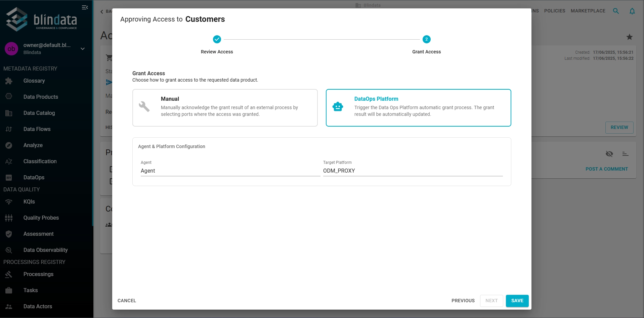The image size is (644, 318).
Task: Open notifications bell
Action: point(632,11)
